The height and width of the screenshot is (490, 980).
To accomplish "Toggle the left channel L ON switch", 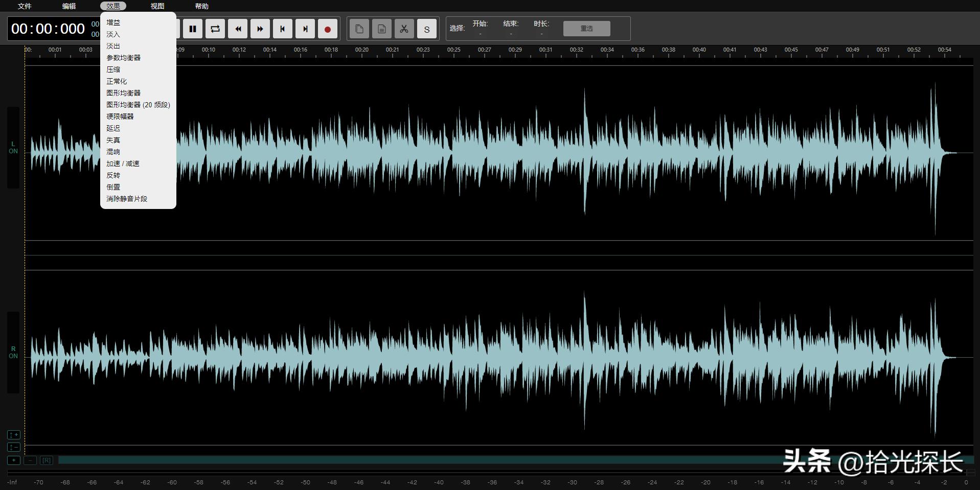I will [x=13, y=148].
